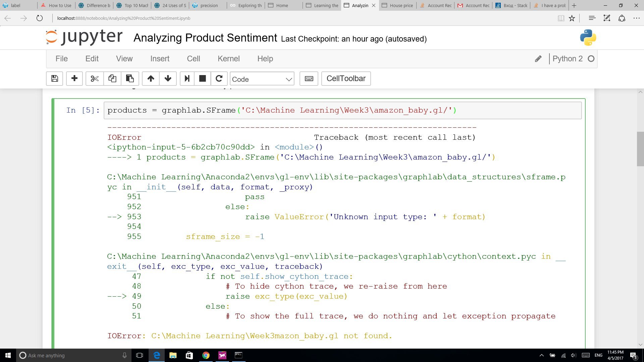
Task: Cut selected cell with the scissors icon
Action: point(95,78)
